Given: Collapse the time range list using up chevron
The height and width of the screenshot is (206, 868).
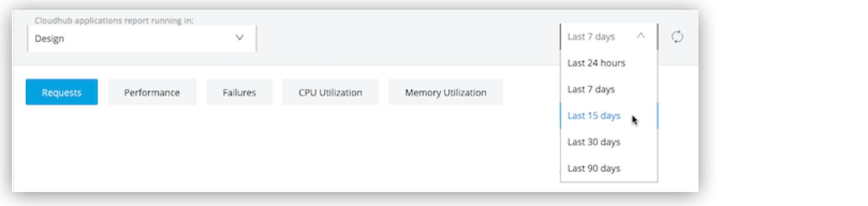Looking at the screenshot, I should (x=641, y=36).
